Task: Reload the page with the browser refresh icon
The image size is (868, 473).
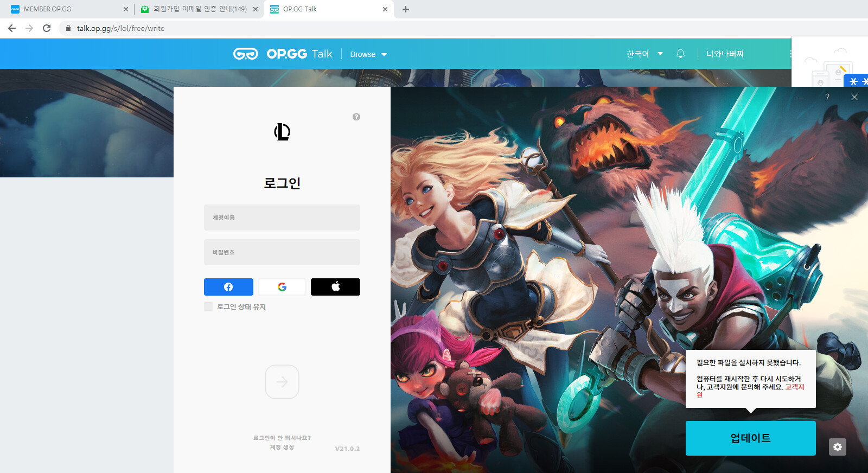Action: (47, 28)
